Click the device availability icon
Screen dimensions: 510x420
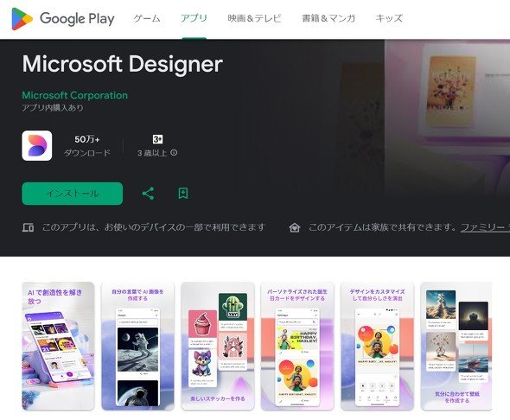click(28, 227)
